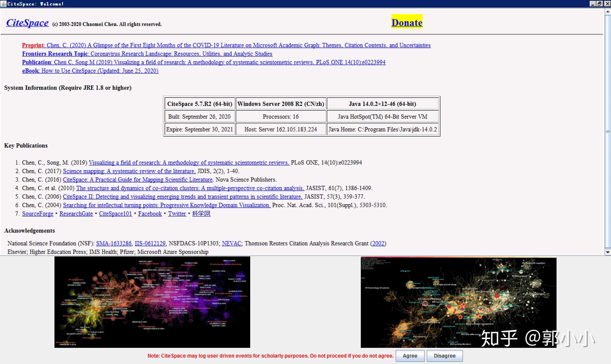This screenshot has height=364, width=611.
Task: Click the yellow cluster network thumbnail
Action: (458, 302)
